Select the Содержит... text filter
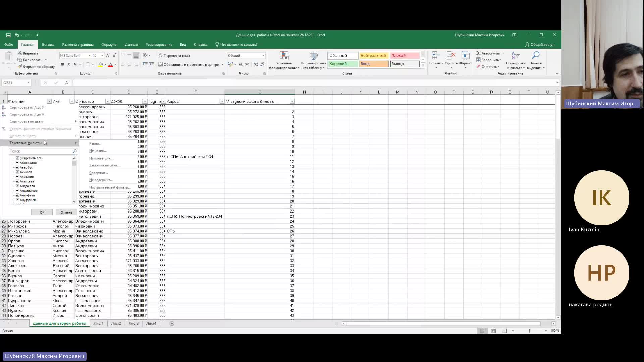This screenshot has width=644, height=362. click(x=98, y=173)
